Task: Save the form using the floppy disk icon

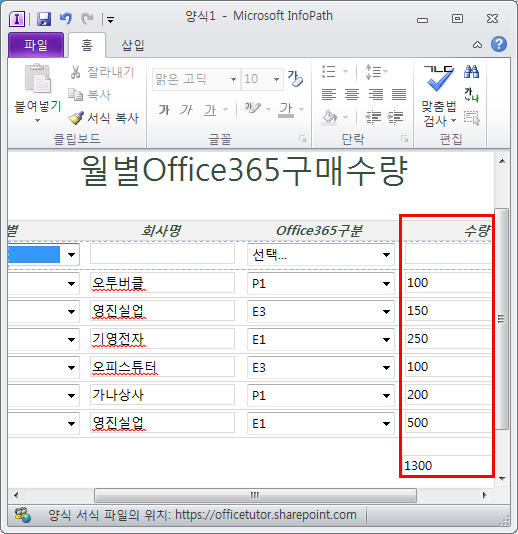Action: click(44, 19)
